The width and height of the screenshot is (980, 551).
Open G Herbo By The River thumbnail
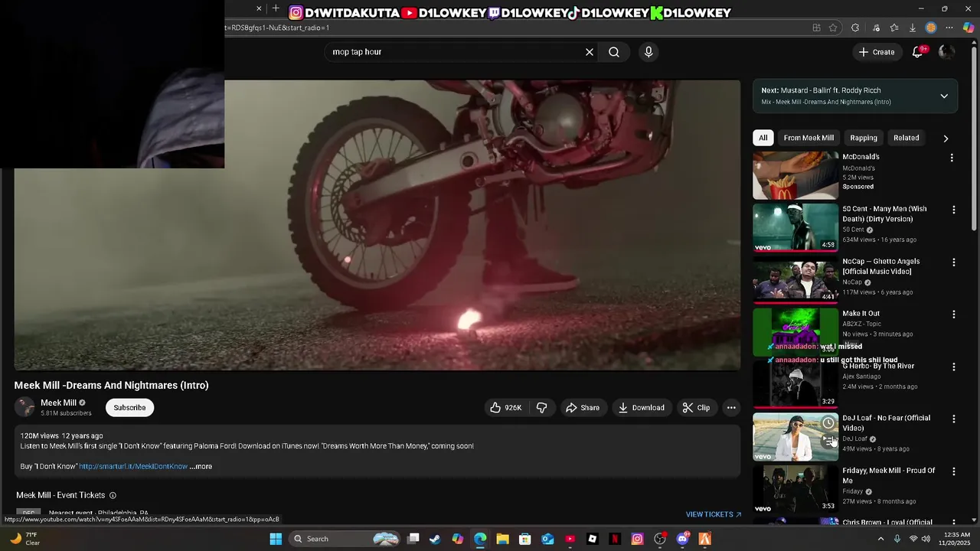coord(795,384)
